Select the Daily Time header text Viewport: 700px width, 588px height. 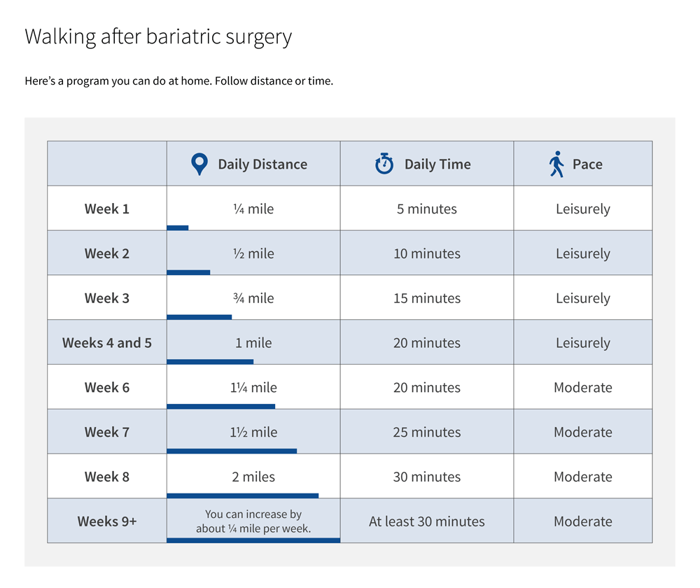pos(437,164)
